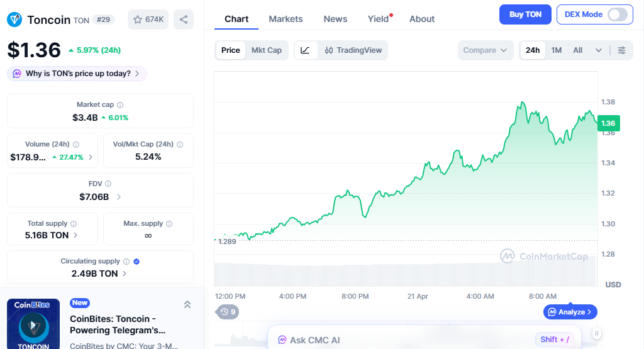Click the Toncoin logo icon
The image size is (644, 349).
click(x=14, y=19)
